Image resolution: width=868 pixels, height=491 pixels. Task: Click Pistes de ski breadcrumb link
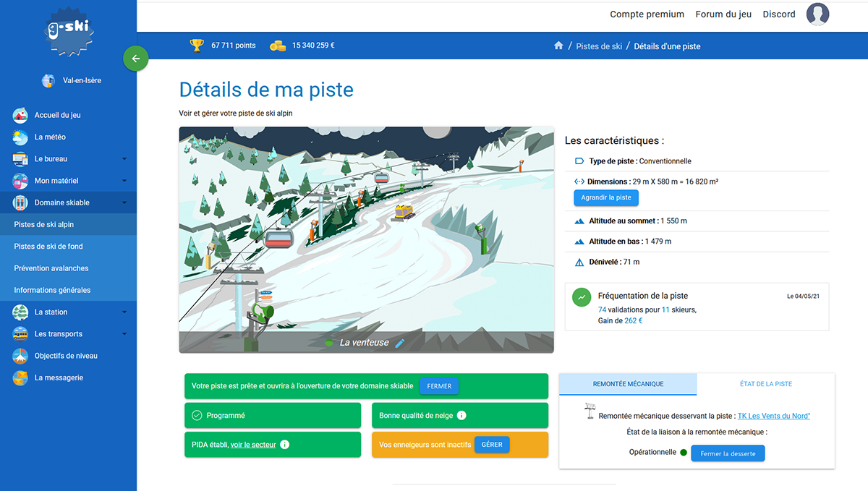coord(599,46)
